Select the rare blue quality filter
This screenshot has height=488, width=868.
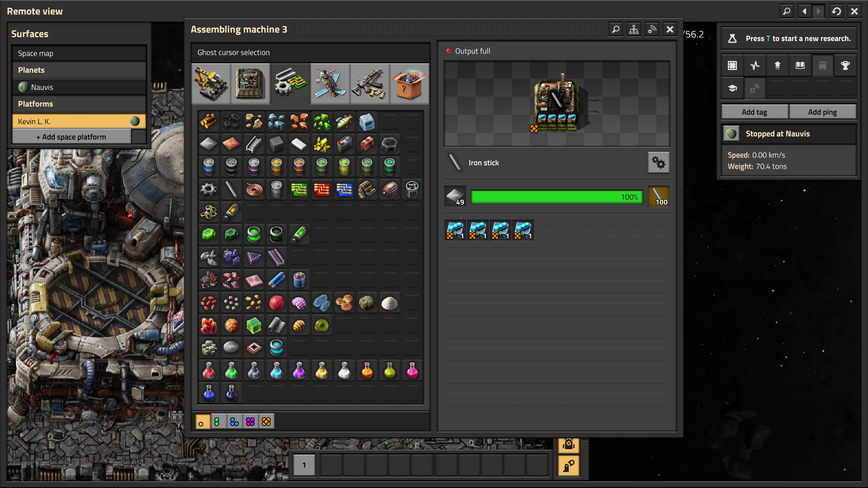(x=234, y=422)
